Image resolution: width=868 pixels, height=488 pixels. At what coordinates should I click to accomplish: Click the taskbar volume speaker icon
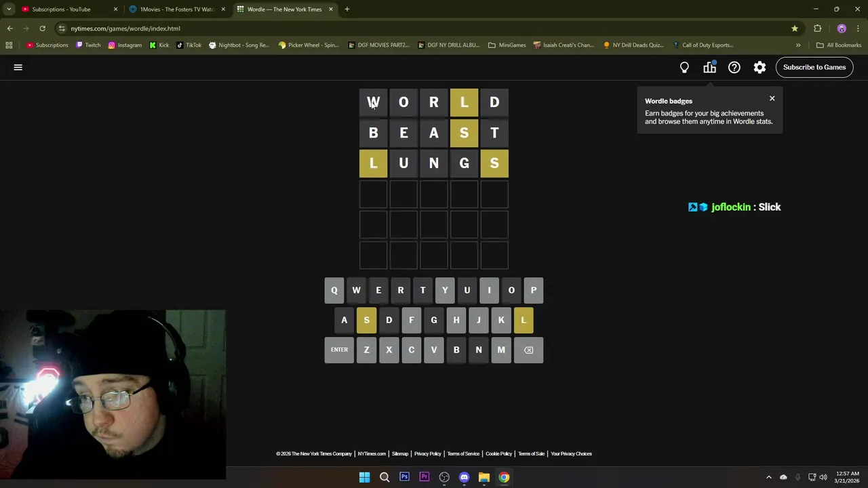pyautogui.click(x=823, y=477)
